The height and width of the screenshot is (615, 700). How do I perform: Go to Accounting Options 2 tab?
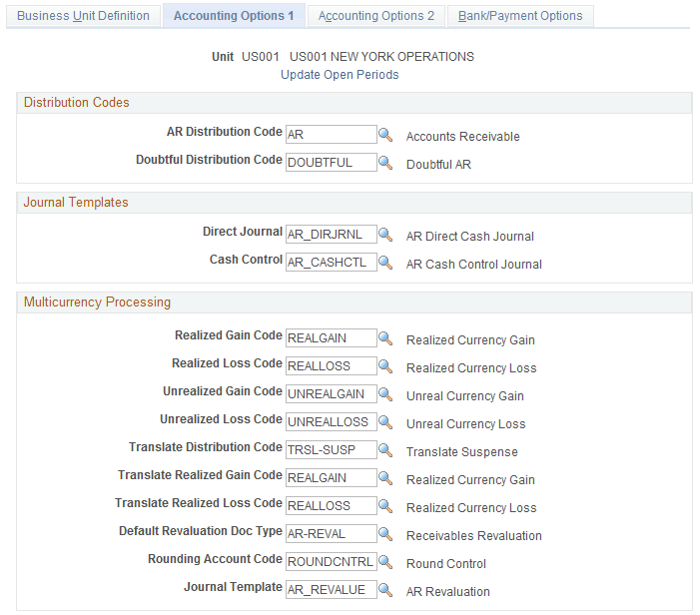point(376,16)
